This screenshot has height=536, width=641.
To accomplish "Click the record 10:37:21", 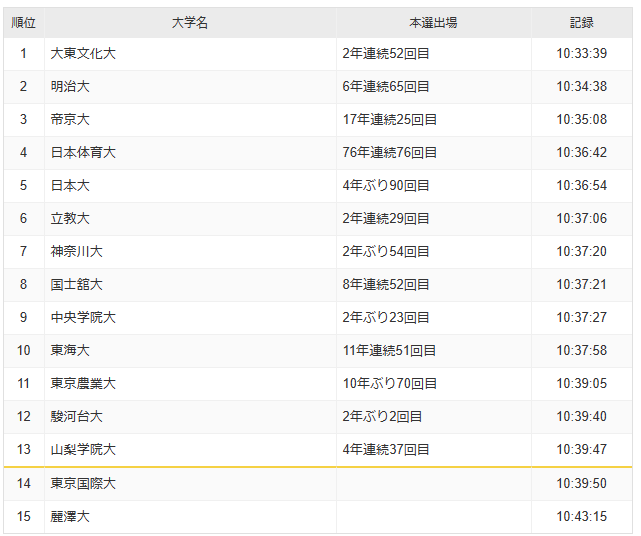I will tap(582, 285).
